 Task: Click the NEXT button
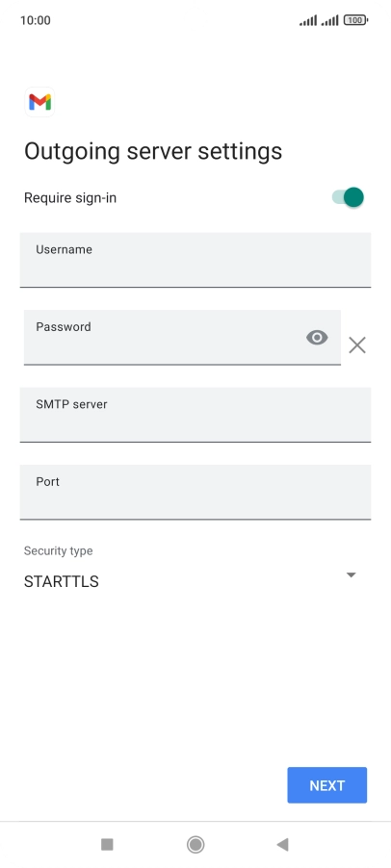[x=326, y=785]
